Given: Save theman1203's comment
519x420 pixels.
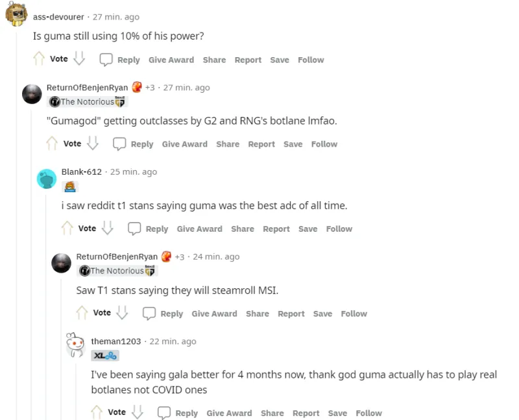Looking at the screenshot, I should (x=337, y=414).
